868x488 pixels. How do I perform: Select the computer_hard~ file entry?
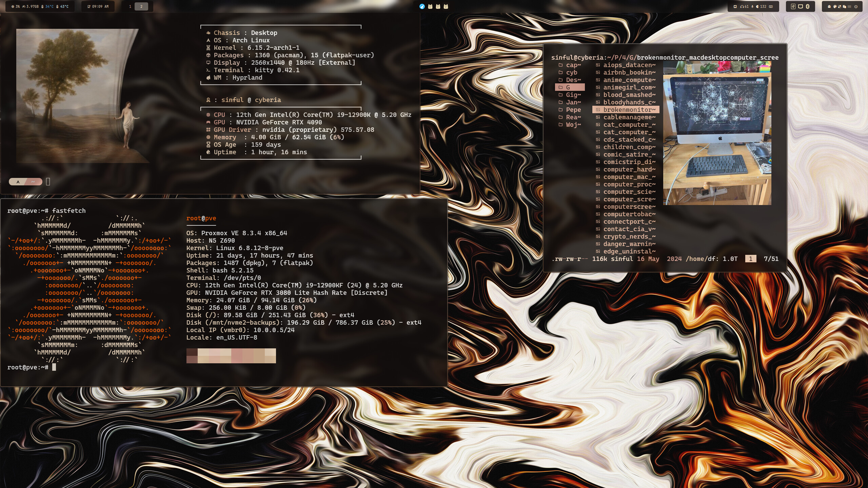(x=626, y=169)
